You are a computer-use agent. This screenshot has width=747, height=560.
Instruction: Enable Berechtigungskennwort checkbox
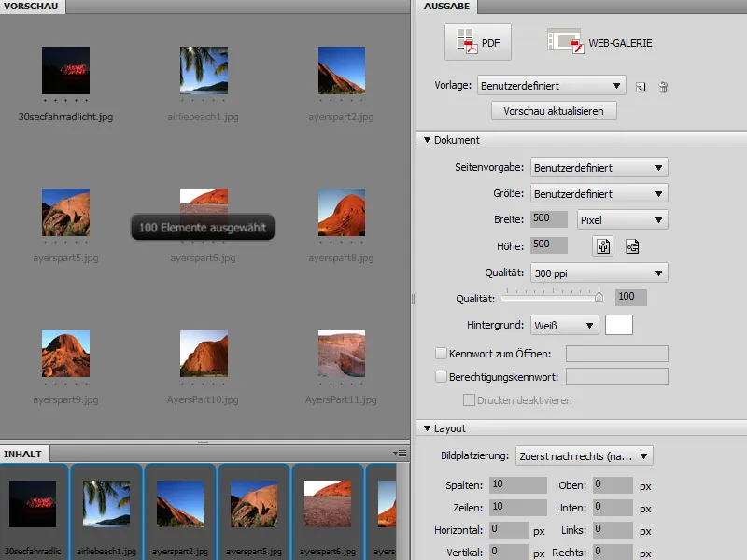coord(441,377)
